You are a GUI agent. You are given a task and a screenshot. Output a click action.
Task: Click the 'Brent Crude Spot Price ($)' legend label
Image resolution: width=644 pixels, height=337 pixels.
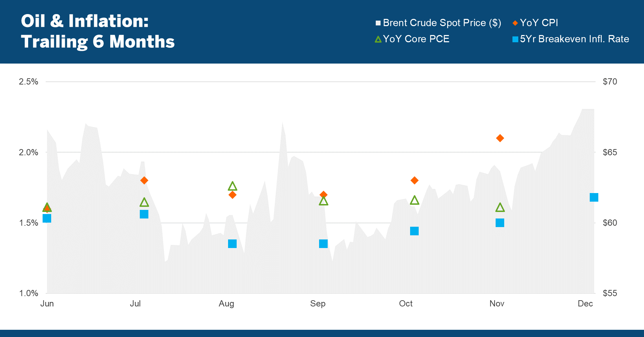[x=442, y=23]
